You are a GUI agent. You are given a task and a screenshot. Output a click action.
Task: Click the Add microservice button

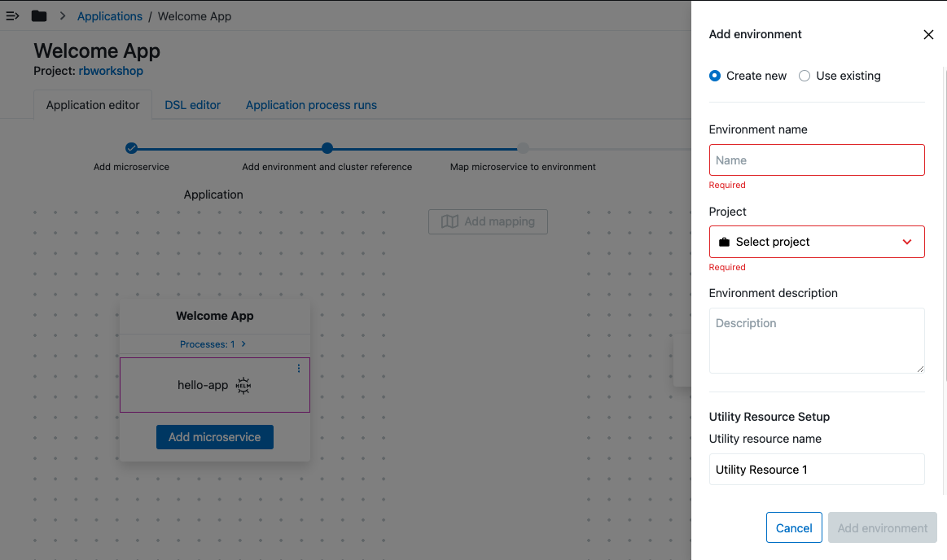click(x=215, y=437)
